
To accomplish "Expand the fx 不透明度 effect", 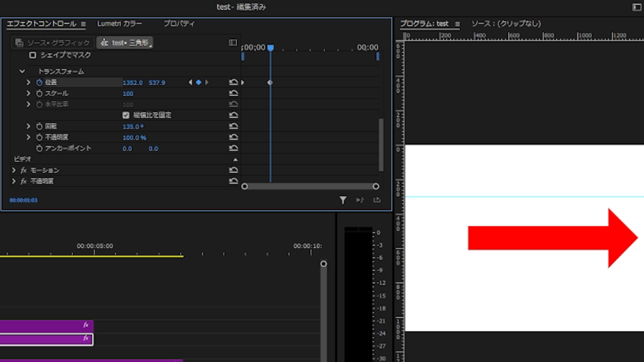I will click(x=14, y=181).
